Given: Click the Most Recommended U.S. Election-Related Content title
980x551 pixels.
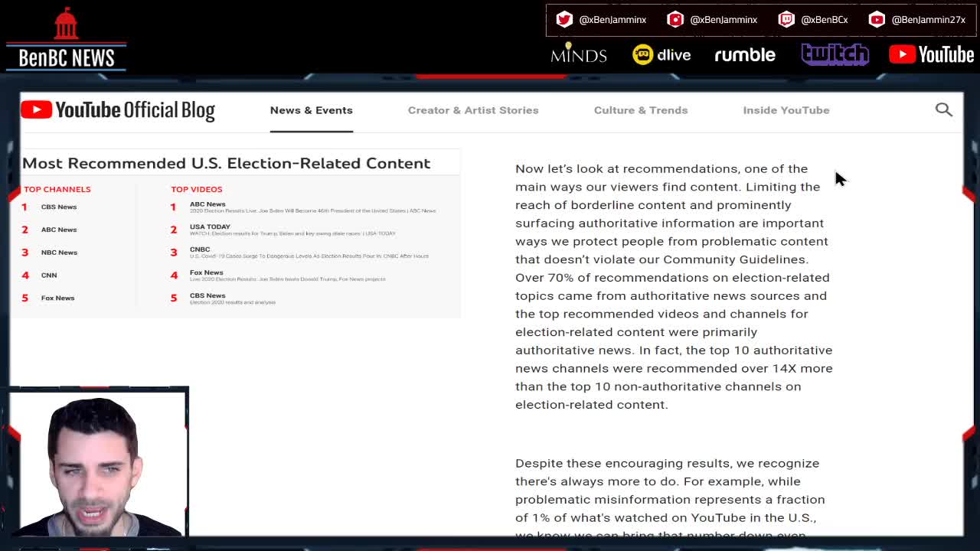Looking at the screenshot, I should point(227,163).
